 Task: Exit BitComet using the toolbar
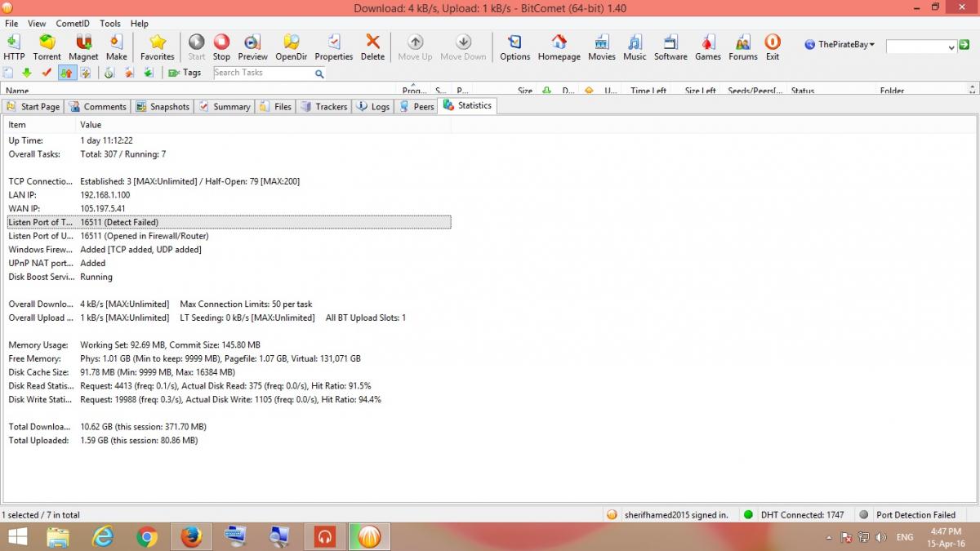[773, 47]
